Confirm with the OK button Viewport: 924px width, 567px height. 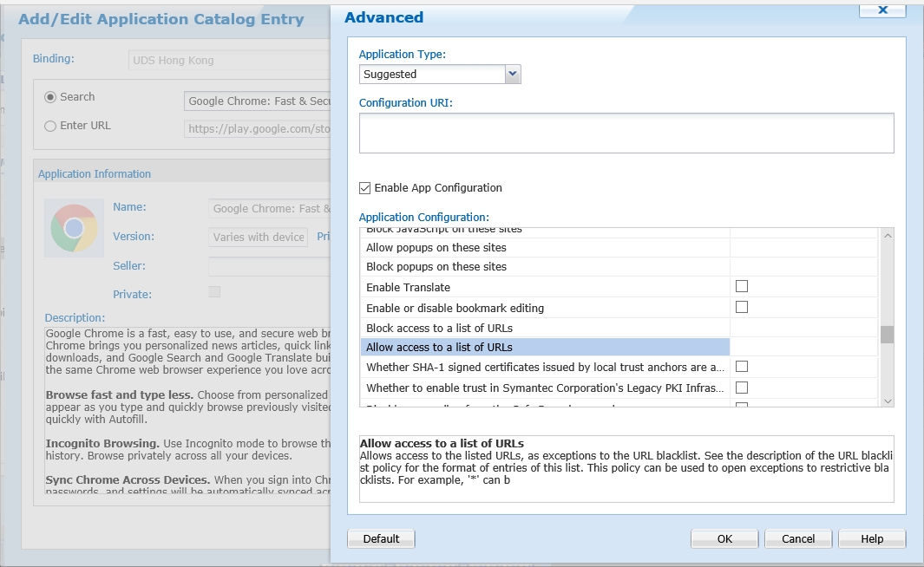[724, 539]
